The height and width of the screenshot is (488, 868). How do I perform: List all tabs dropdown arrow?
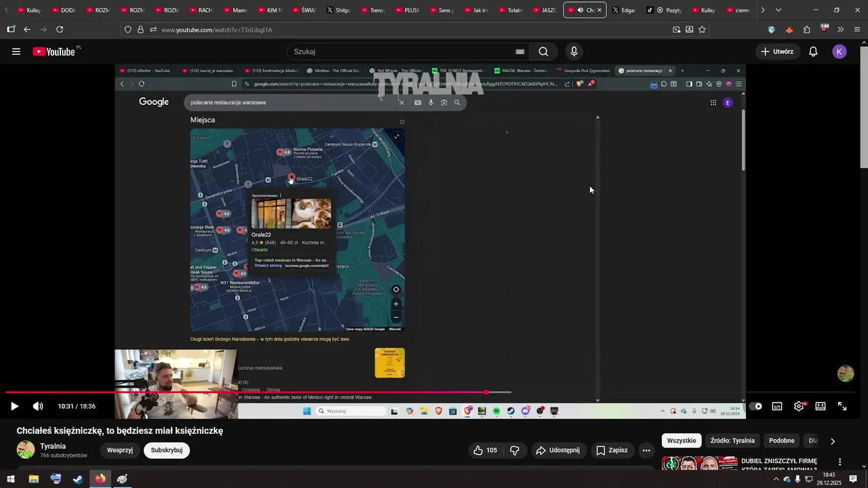coord(778,10)
